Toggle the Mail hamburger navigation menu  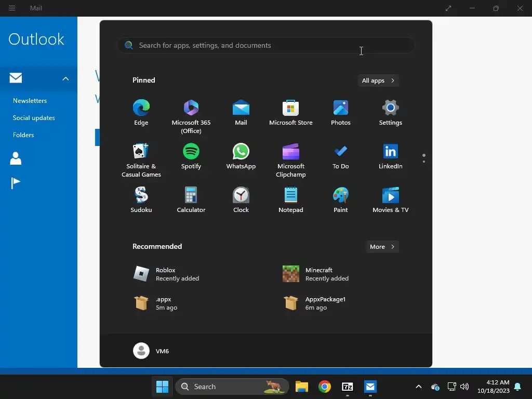(x=12, y=8)
